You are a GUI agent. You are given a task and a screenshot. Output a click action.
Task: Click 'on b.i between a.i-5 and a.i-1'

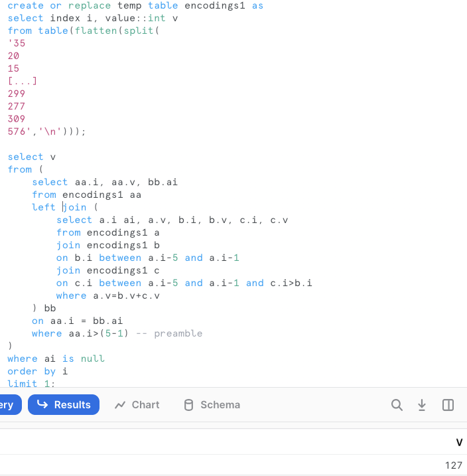pyautogui.click(x=148, y=258)
